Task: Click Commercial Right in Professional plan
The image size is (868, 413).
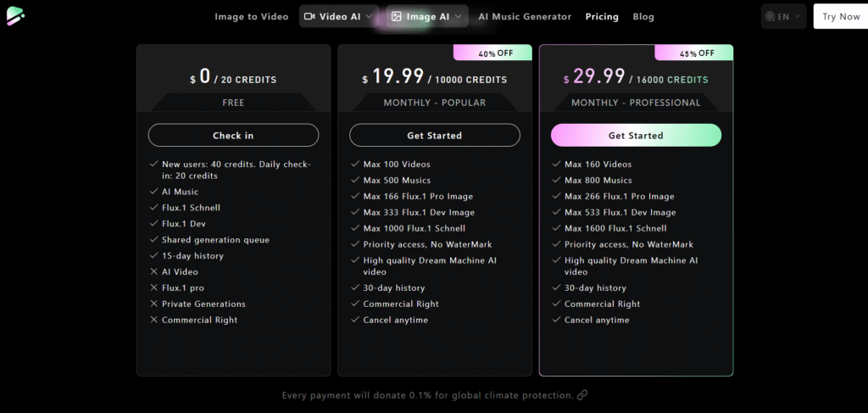Action: click(x=603, y=304)
